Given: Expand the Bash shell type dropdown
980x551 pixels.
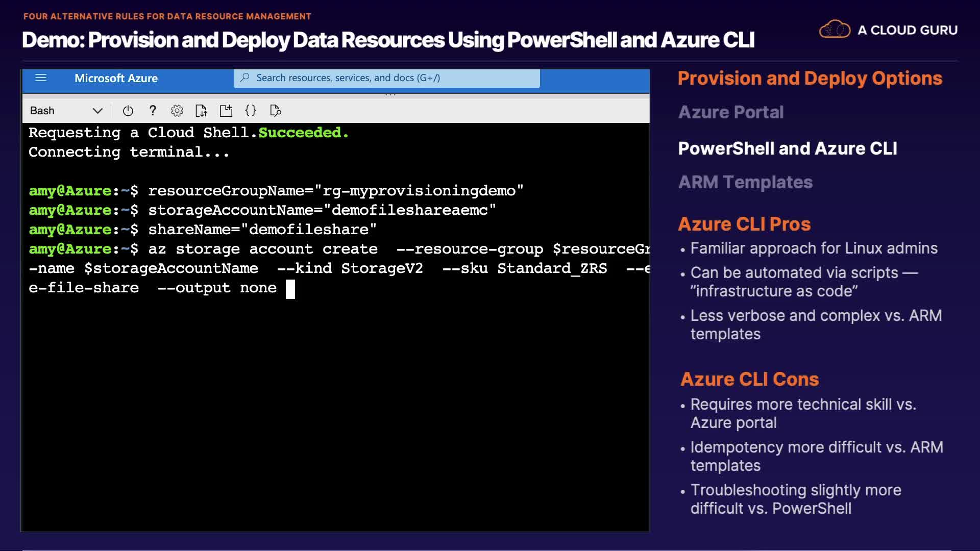Looking at the screenshot, I should (97, 111).
